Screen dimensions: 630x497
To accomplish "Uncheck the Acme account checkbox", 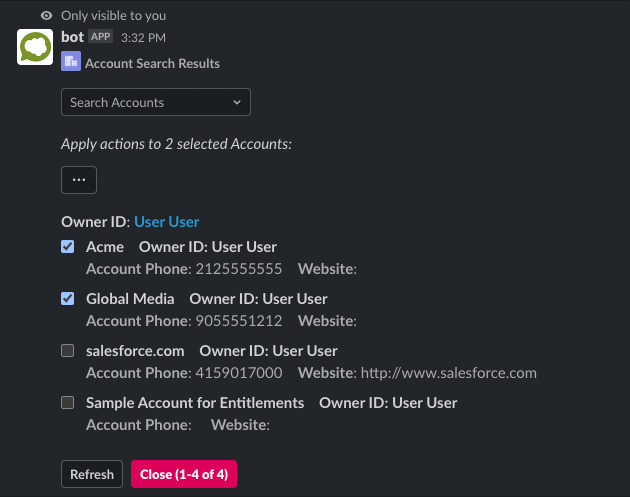I will click(68, 247).
